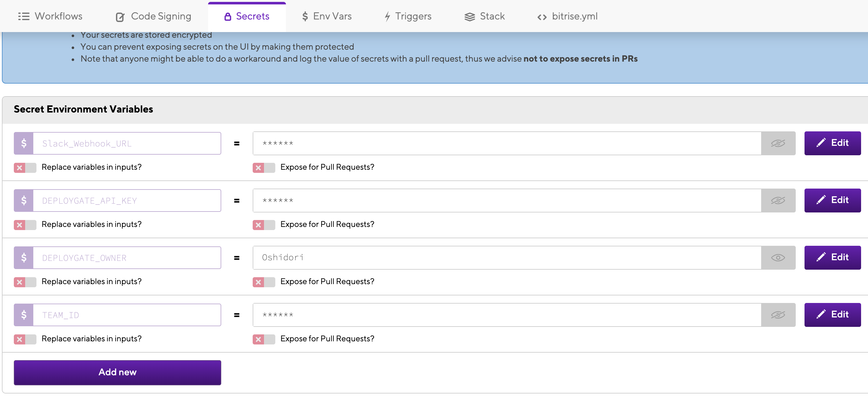Click the Oshidori value field
Viewport: 868px width, 396px height.
[x=507, y=258]
